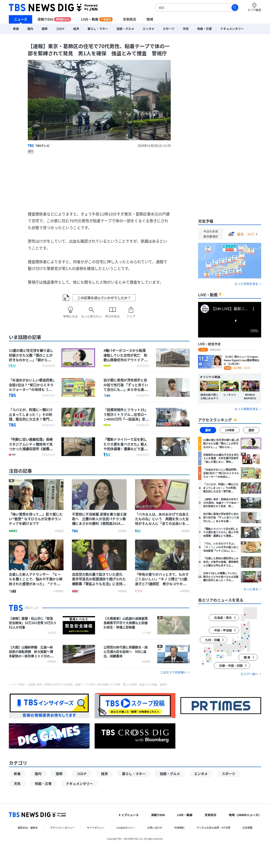Click the 地震・災害 category pill near footer
This screenshot has width=270, height=868.
43,784
